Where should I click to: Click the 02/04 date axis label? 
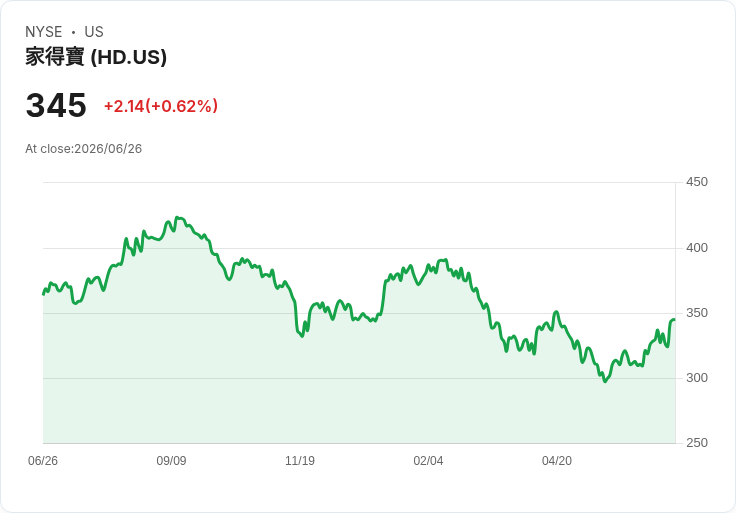click(428, 460)
